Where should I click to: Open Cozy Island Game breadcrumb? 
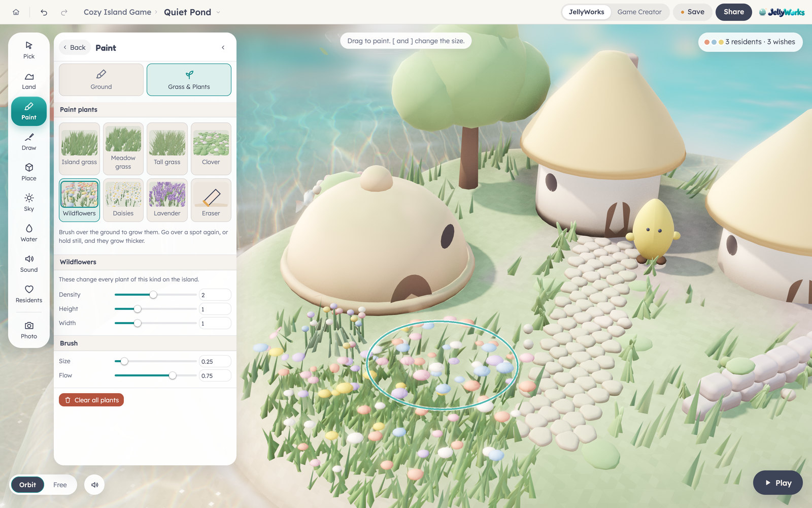tap(117, 12)
